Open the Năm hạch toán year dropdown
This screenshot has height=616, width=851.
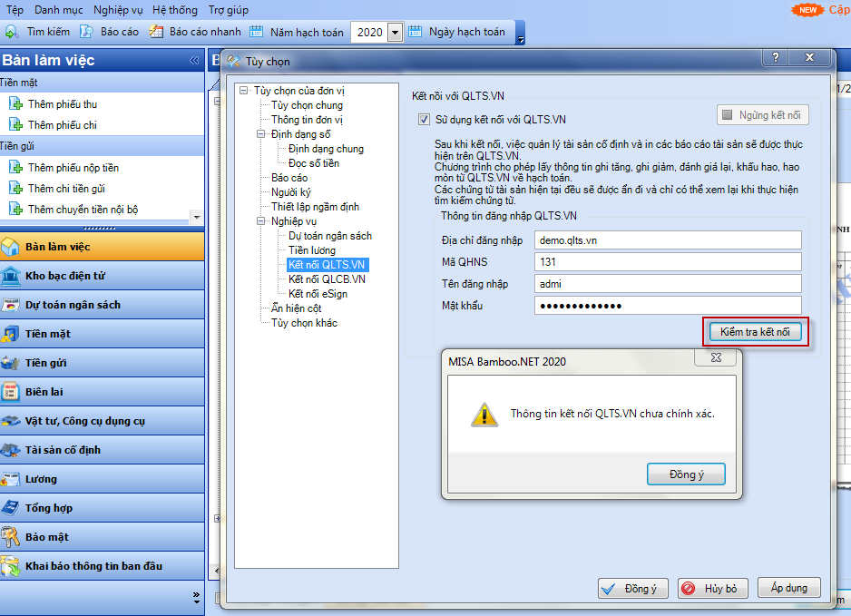(x=396, y=33)
